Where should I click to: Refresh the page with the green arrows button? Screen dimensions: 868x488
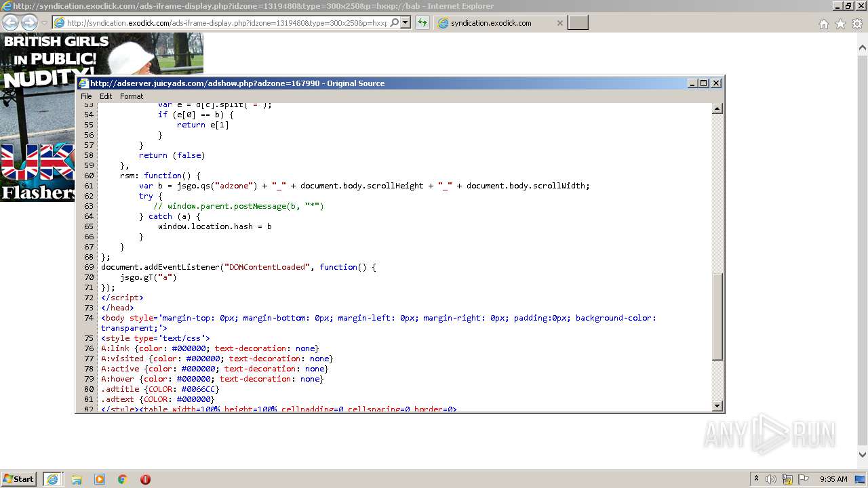coord(422,23)
